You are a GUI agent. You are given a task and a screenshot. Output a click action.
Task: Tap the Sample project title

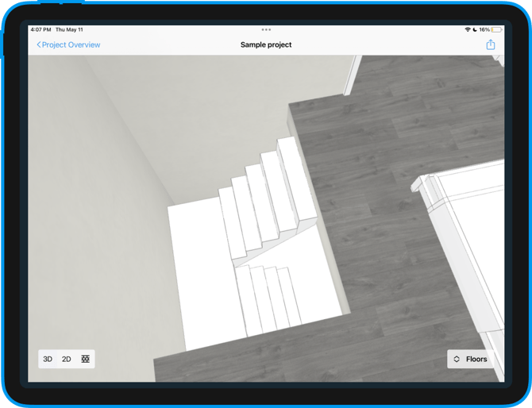(266, 45)
